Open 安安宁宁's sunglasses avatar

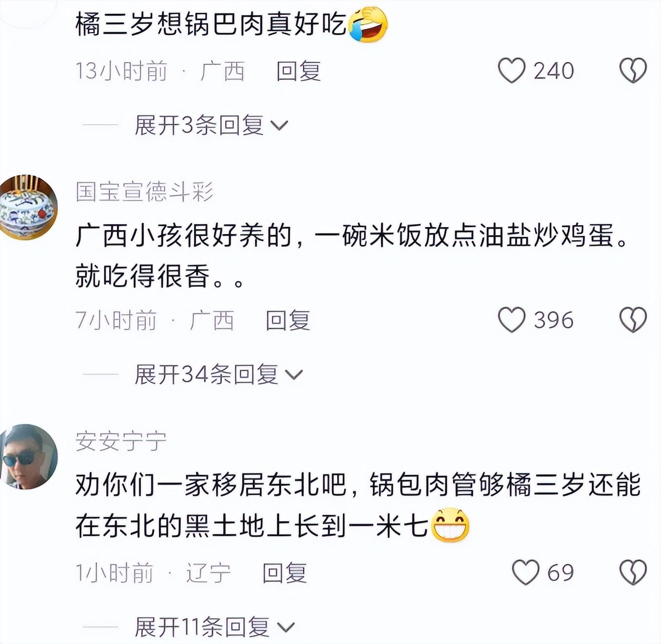[29, 457]
